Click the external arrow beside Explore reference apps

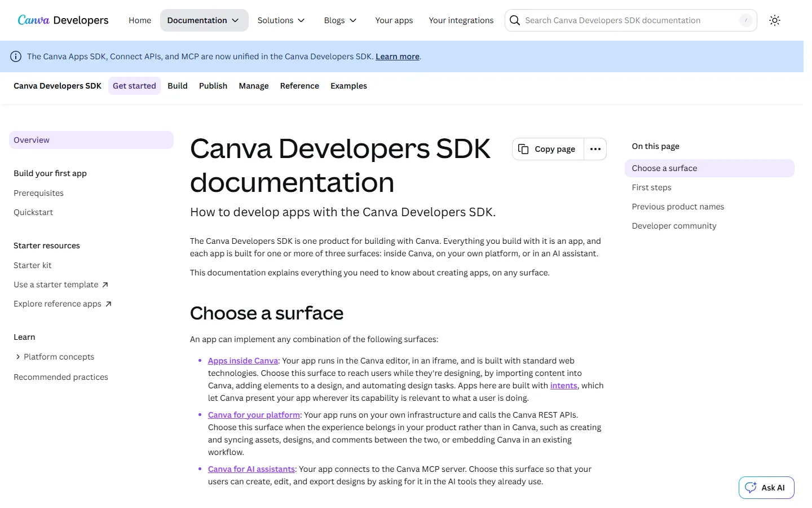point(108,304)
